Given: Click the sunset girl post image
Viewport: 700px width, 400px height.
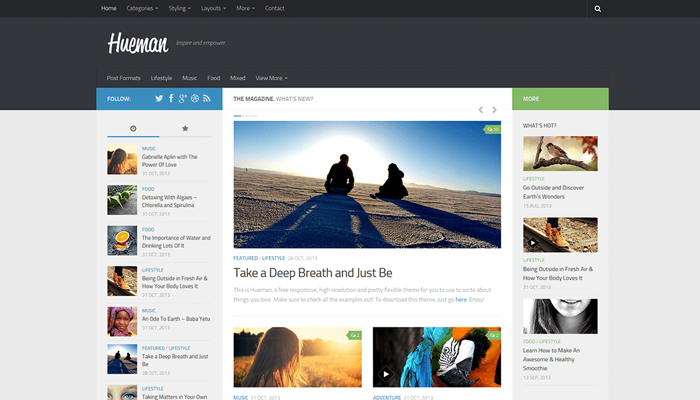Looking at the screenshot, I should (x=297, y=357).
